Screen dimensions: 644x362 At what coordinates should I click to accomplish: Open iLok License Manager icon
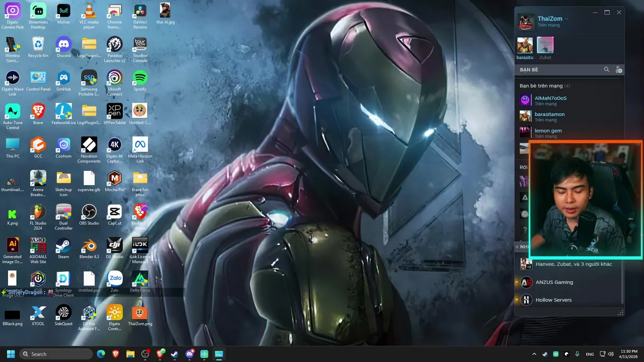tap(140, 250)
